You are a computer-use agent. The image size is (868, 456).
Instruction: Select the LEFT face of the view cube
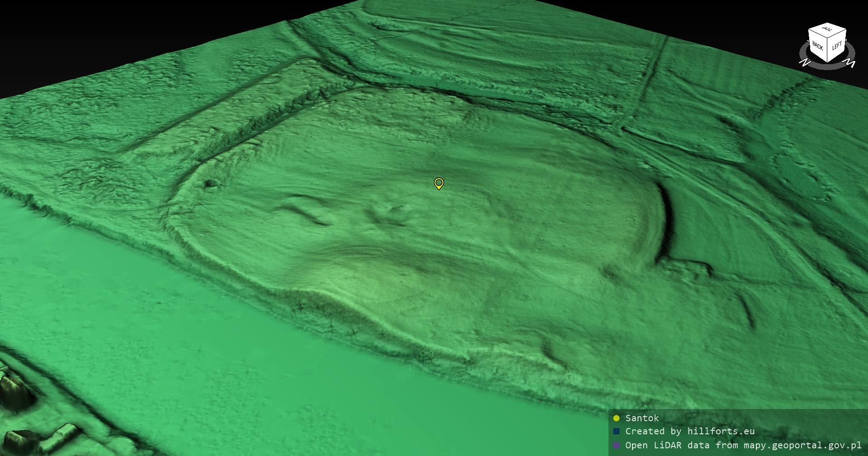click(x=837, y=46)
